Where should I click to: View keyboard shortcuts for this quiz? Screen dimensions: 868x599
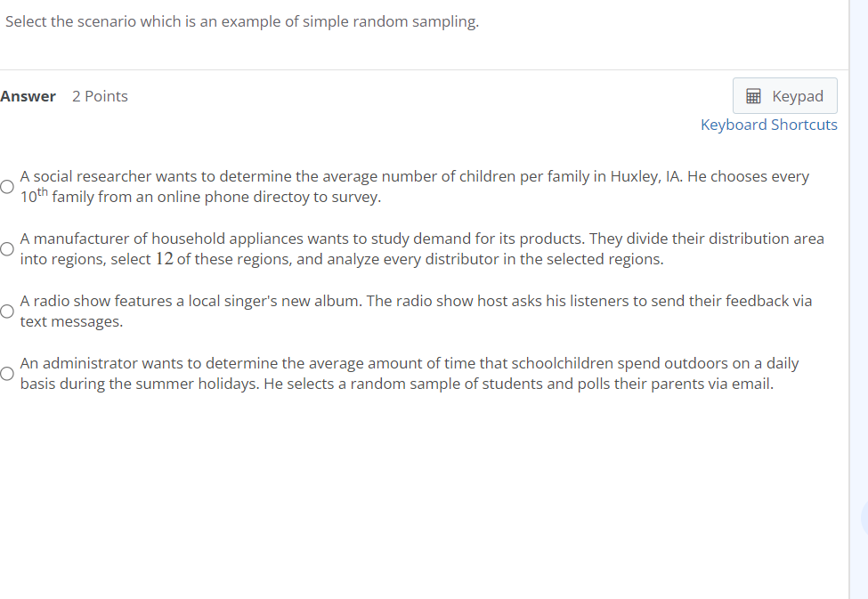coord(768,125)
